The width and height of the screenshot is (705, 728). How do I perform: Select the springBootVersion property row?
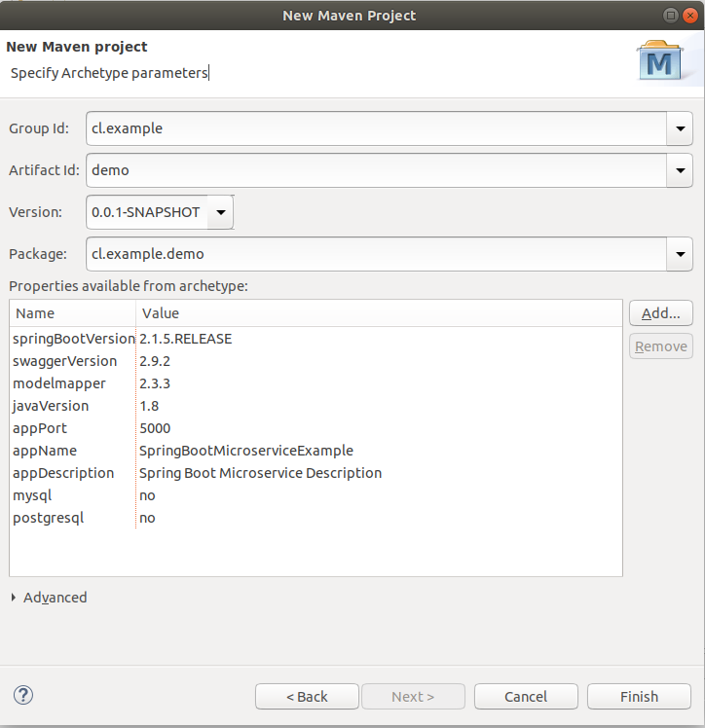coord(315,339)
